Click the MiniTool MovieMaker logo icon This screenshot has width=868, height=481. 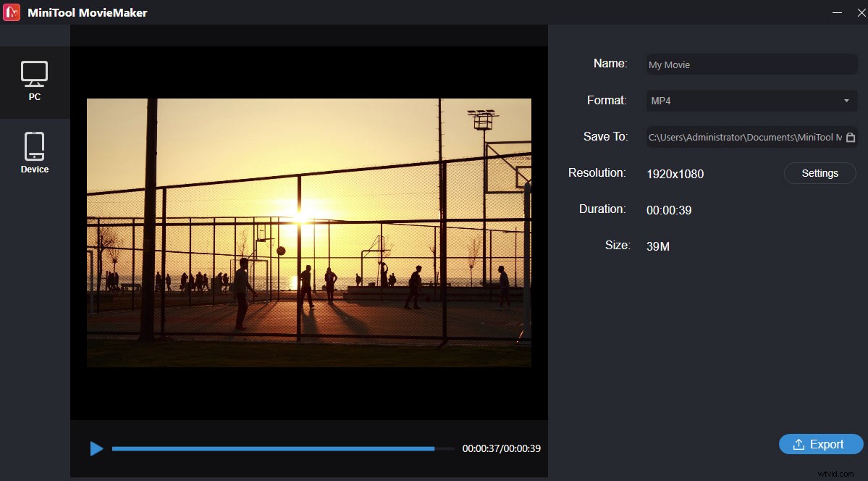pyautogui.click(x=11, y=12)
